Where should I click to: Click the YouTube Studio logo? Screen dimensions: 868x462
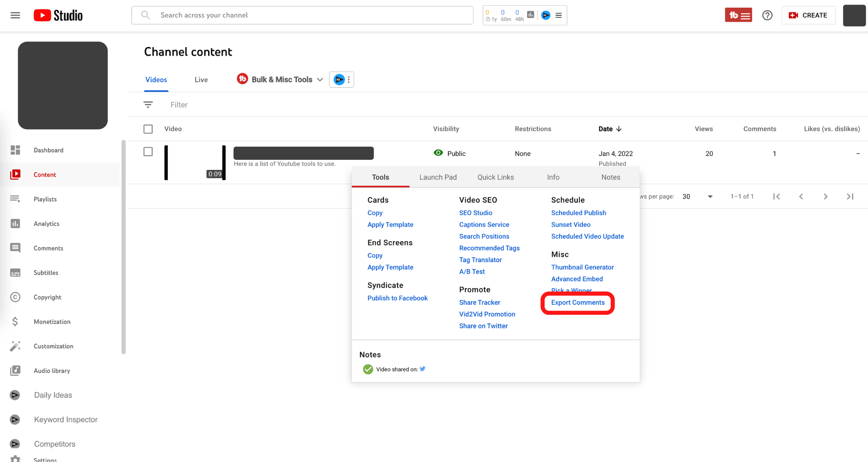coord(58,15)
